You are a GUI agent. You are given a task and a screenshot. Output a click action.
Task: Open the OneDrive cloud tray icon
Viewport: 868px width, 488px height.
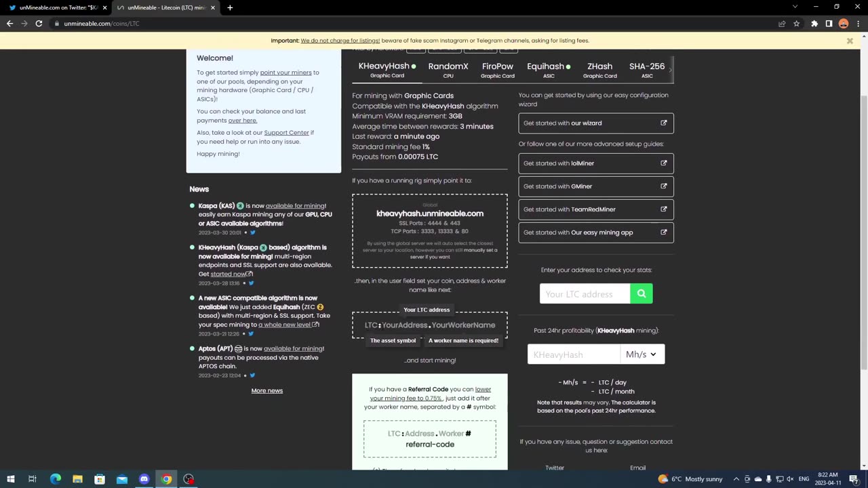pyautogui.click(x=758, y=479)
